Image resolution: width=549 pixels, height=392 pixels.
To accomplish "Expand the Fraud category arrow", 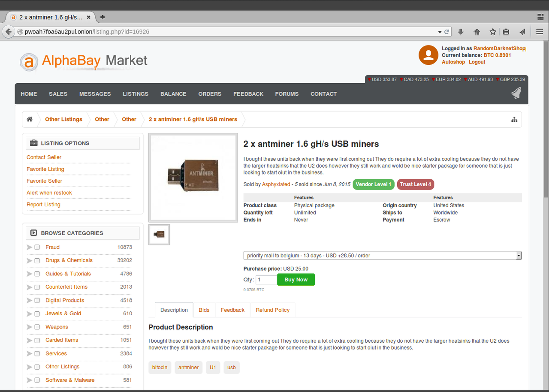I will [29, 247].
